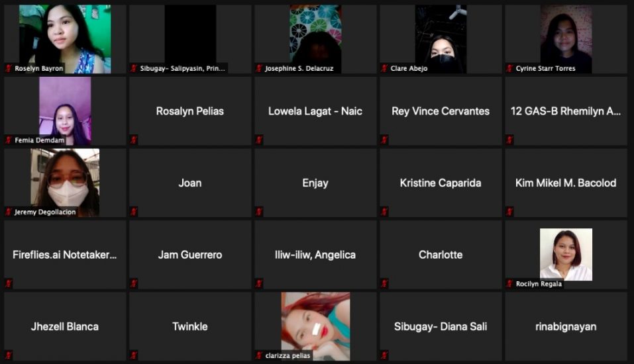The width and height of the screenshot is (634, 364).
Task: Click muted mic icon on Kim Mikel Bacolod tile
Action: coord(509,211)
